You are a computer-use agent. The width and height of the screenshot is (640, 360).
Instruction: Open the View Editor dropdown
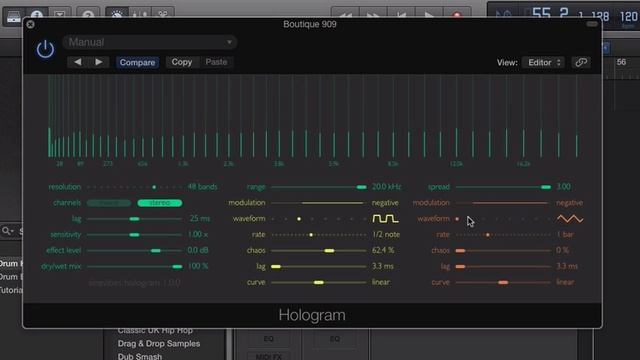544,62
